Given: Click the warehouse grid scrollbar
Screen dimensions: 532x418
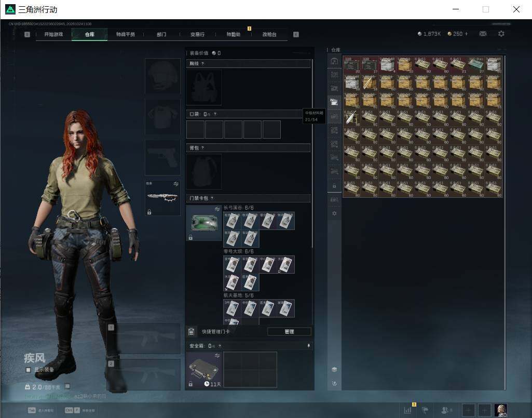Looking at the screenshot, I should point(505,222).
